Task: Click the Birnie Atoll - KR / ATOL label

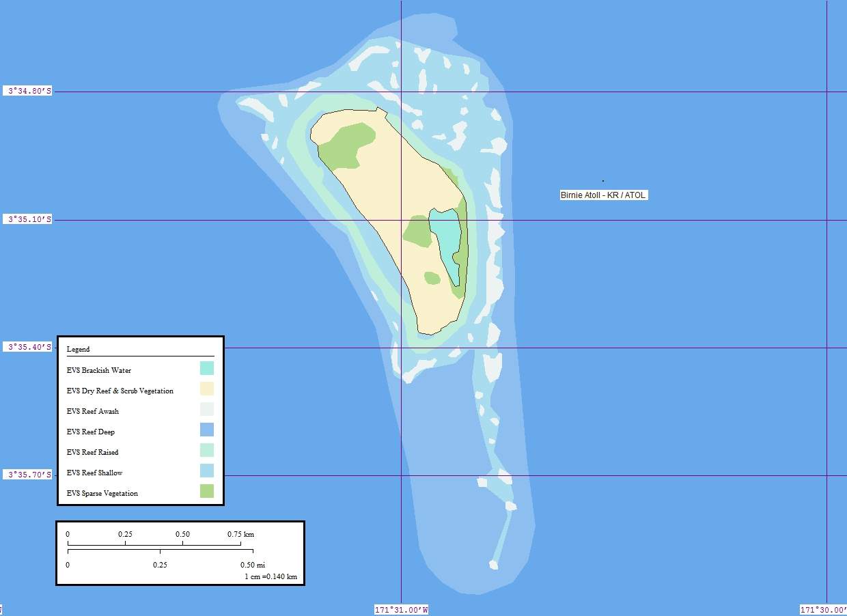Action: (603, 195)
